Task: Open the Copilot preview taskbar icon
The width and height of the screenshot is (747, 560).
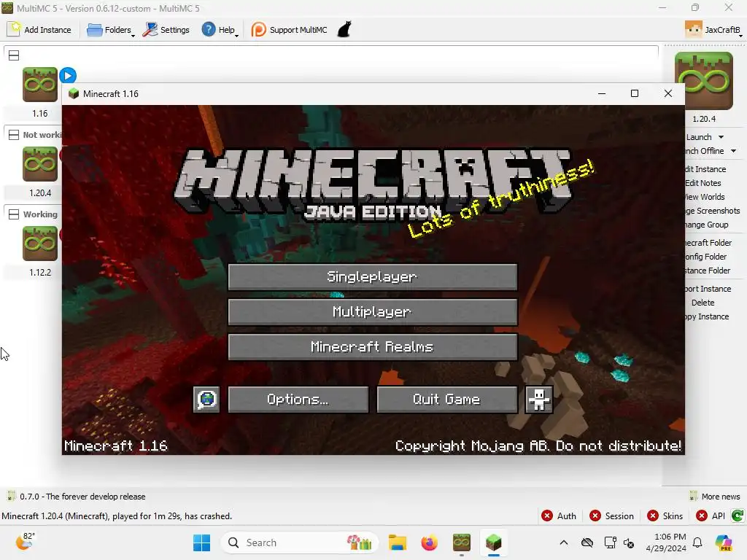Action: [724, 542]
